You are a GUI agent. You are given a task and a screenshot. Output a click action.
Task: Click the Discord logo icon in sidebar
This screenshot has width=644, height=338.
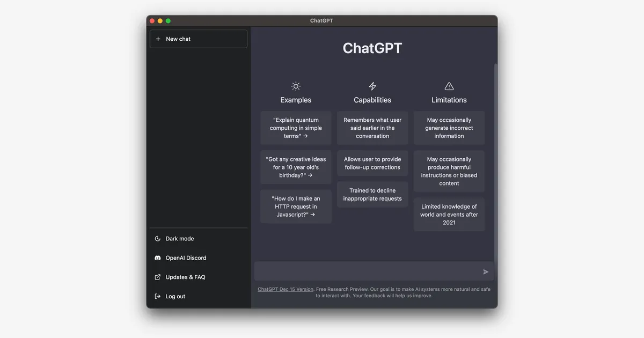tap(158, 258)
